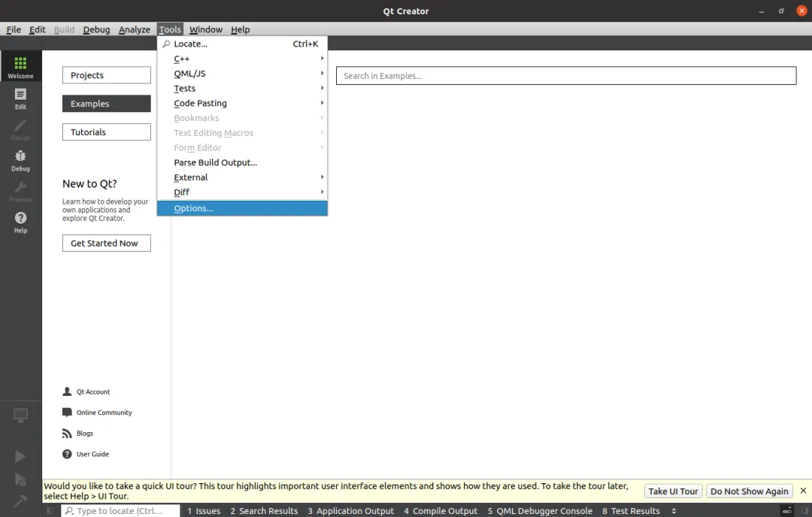Click User Guide question mark icon

click(x=67, y=454)
